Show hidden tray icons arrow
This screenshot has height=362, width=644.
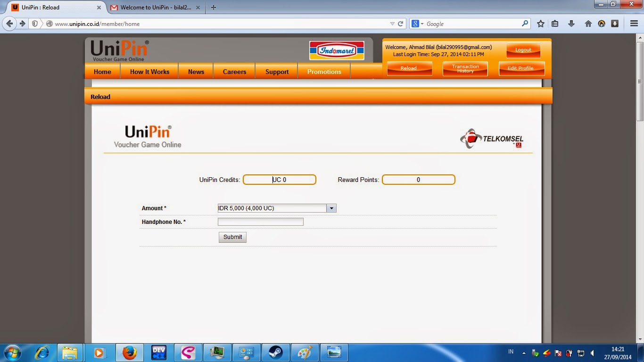point(524,353)
